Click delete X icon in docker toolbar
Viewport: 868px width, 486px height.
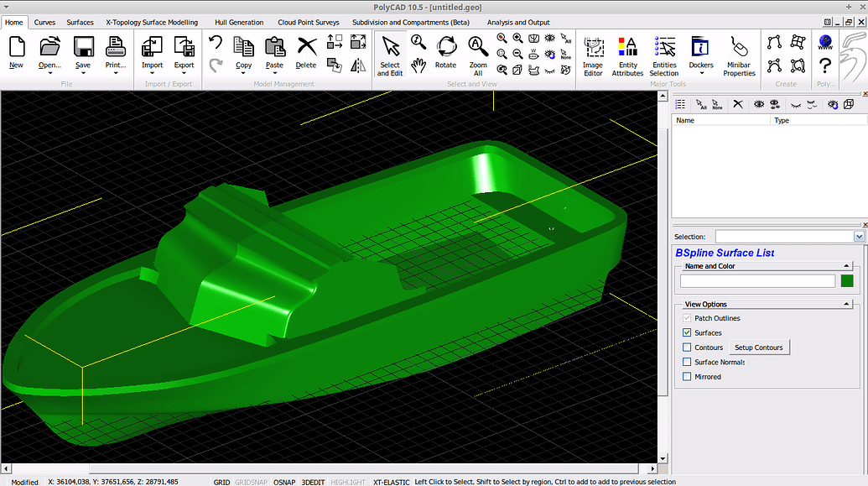[x=738, y=104]
